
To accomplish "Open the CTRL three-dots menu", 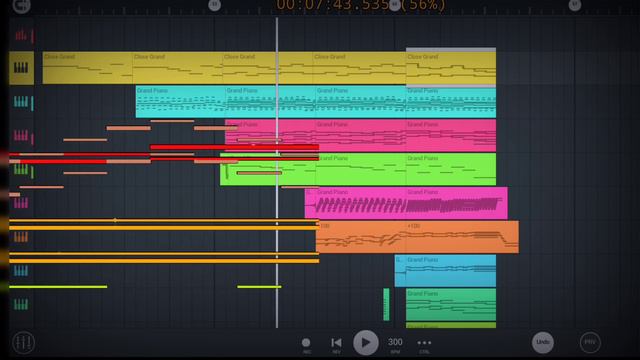I will (x=424, y=345).
